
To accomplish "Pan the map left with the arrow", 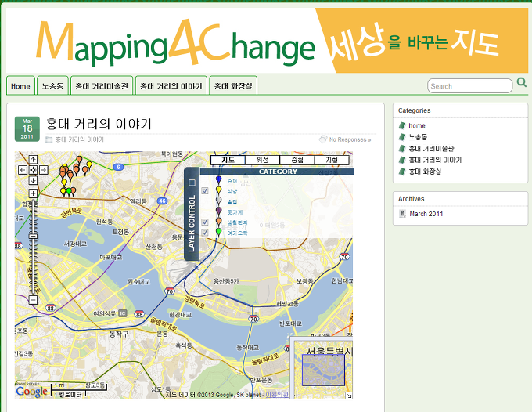I will coord(23,170).
